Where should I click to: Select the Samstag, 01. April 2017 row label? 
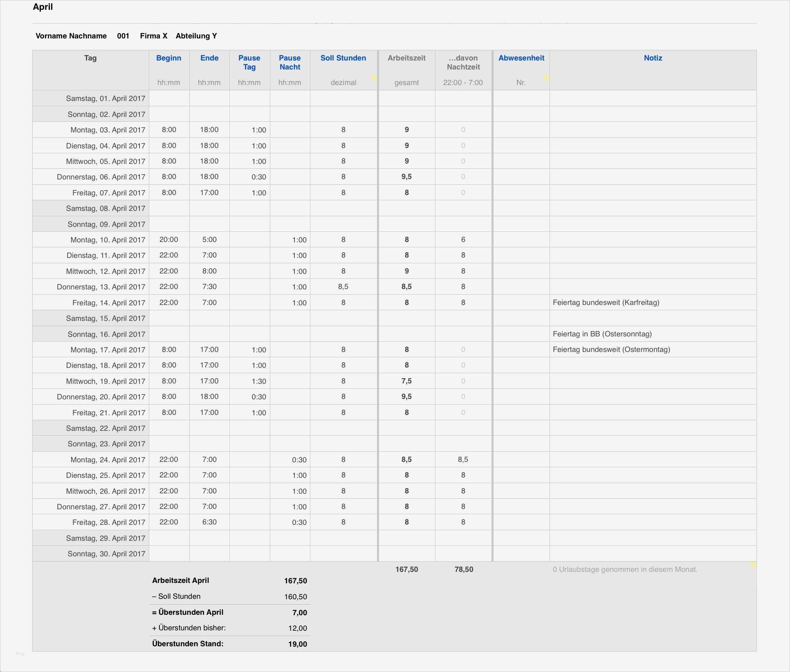coord(105,98)
